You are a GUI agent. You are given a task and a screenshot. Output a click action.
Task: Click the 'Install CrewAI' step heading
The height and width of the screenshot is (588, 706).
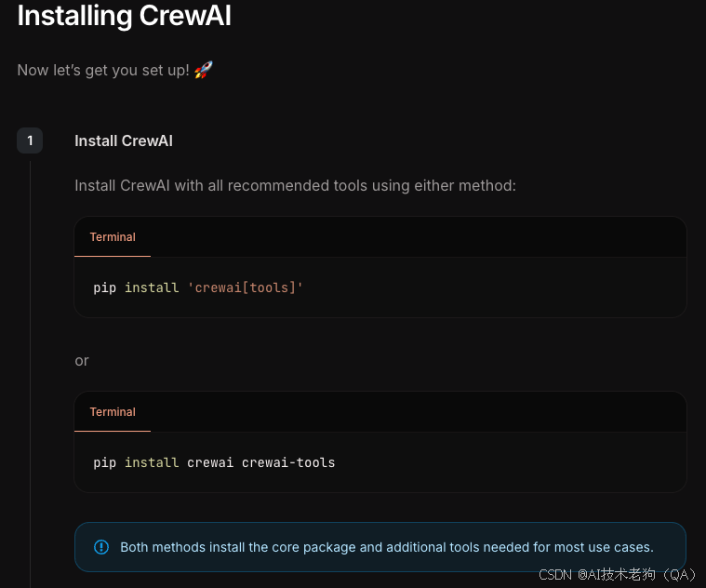coord(124,140)
